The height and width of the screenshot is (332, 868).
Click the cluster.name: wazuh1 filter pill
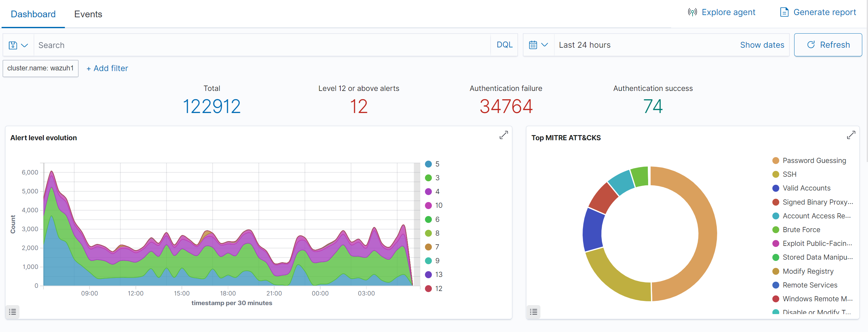pyautogui.click(x=41, y=68)
